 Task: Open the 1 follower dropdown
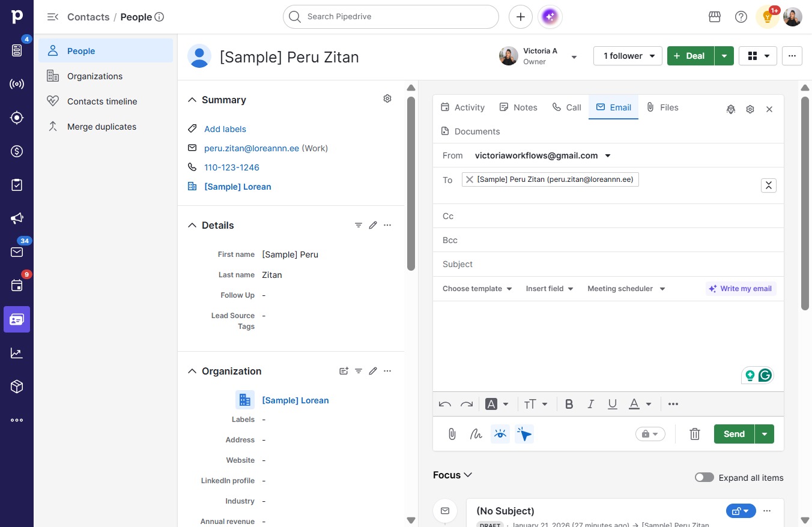click(628, 56)
